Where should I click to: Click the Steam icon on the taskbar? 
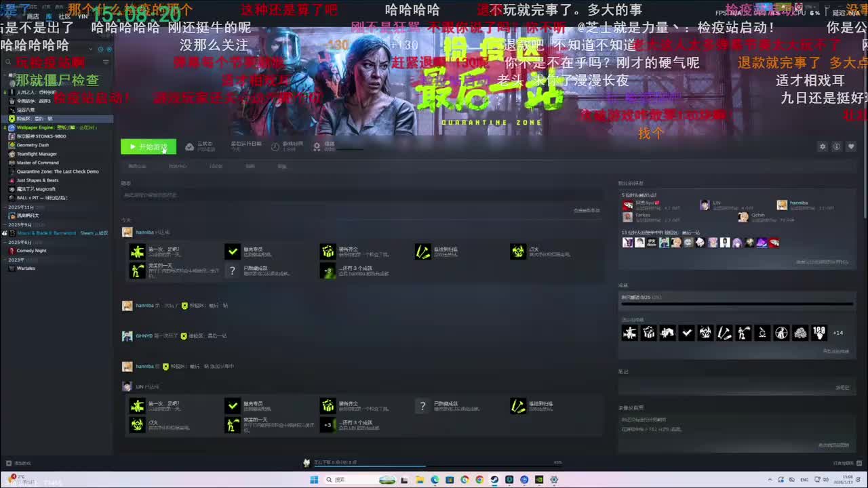coord(494,480)
